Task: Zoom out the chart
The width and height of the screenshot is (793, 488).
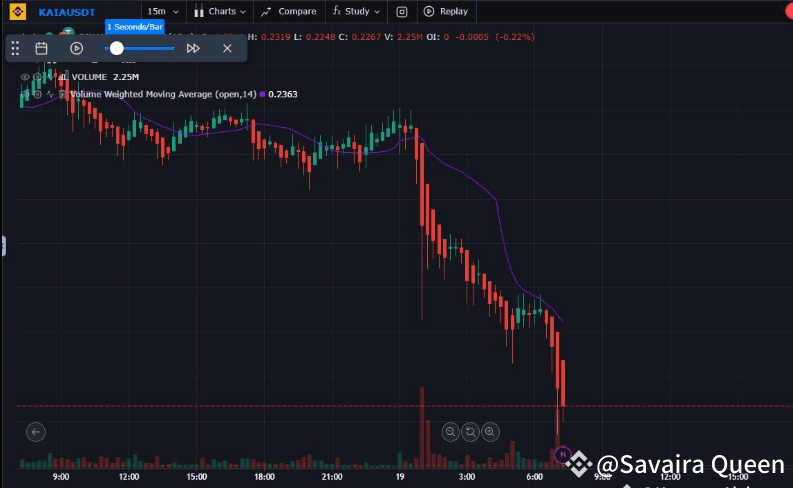Action: point(450,432)
